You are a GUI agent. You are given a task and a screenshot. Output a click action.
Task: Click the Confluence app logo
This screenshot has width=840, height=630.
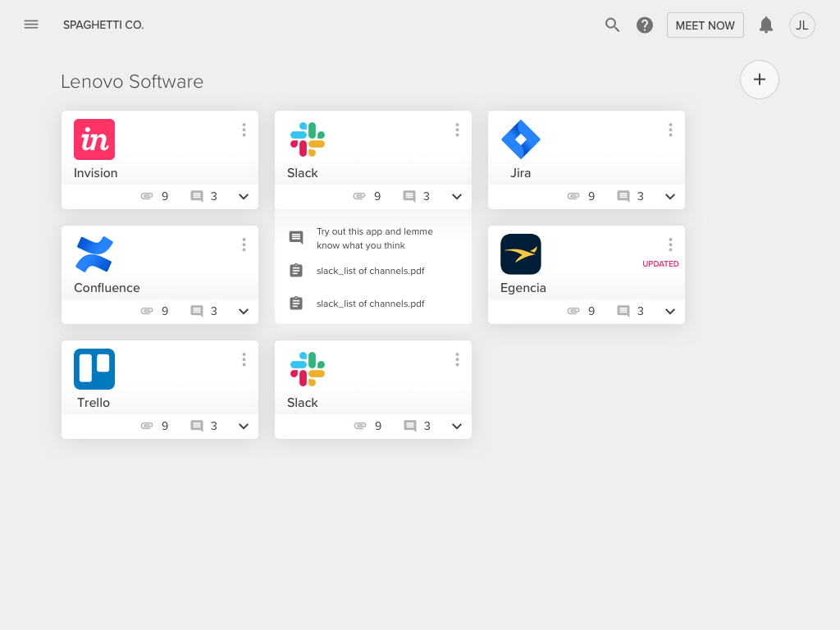pos(94,254)
